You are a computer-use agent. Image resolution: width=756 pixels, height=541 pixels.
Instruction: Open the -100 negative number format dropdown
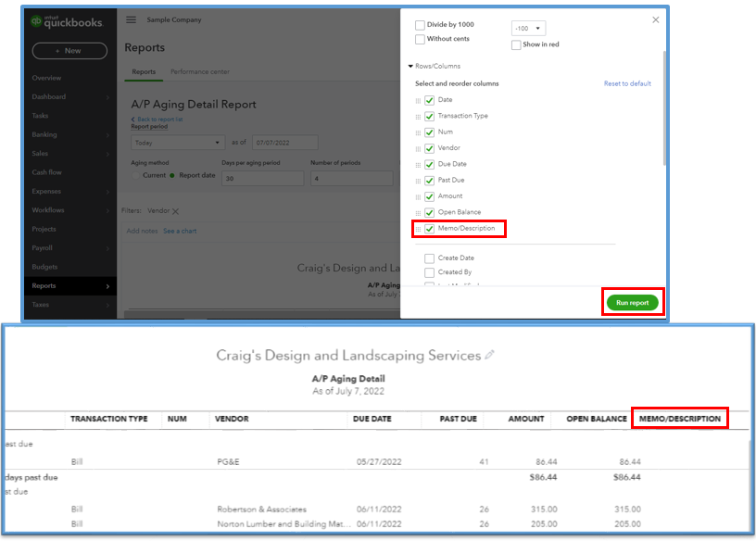click(528, 29)
